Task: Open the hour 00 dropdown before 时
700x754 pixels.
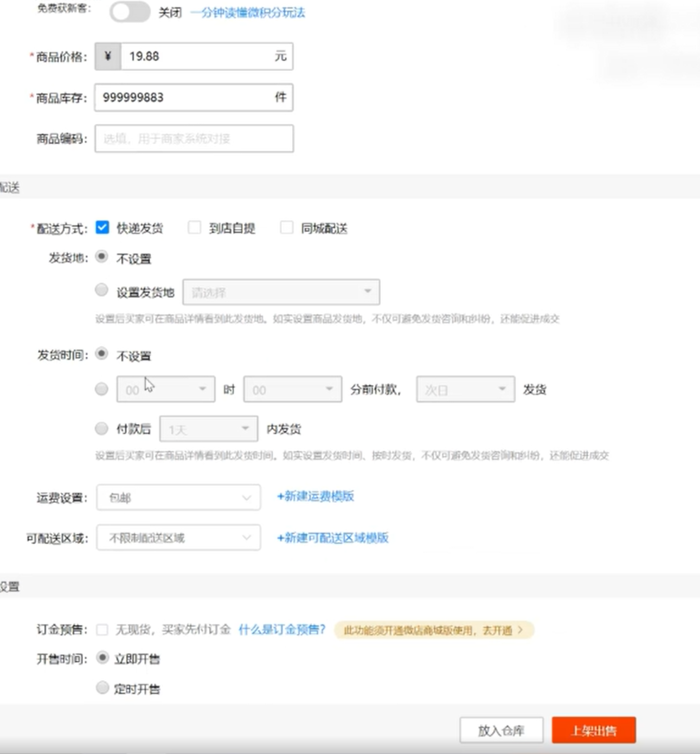Action: [165, 389]
